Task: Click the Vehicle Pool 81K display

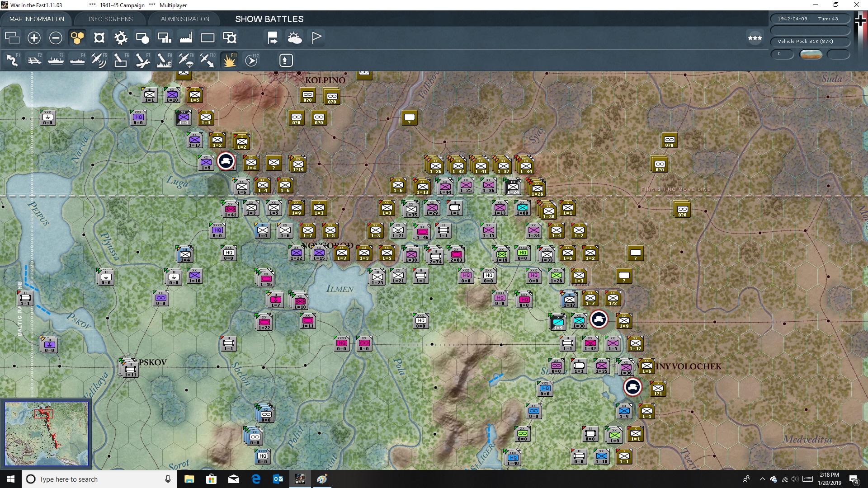Action: click(810, 41)
